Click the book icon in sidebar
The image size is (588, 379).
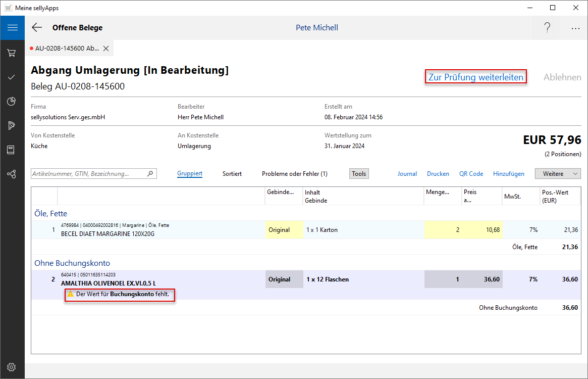pos(12,150)
